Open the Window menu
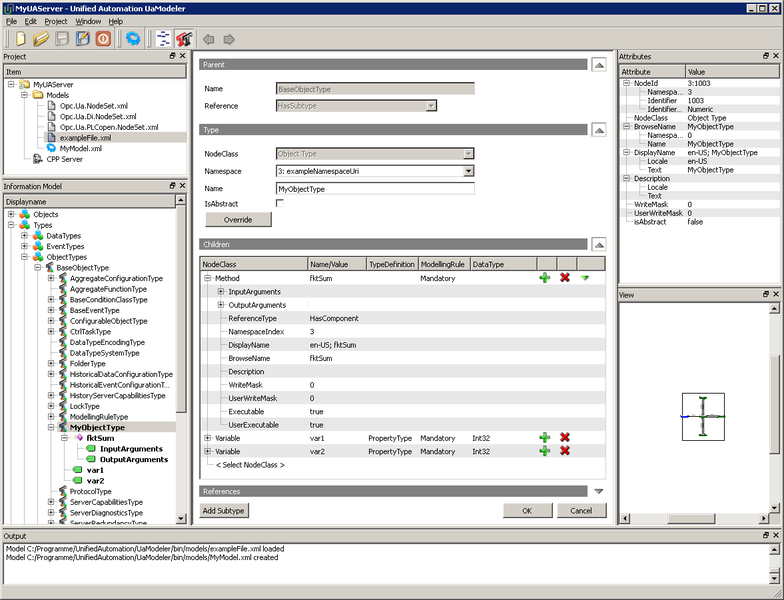Screen dimensions: 784x600 [x=88, y=21]
